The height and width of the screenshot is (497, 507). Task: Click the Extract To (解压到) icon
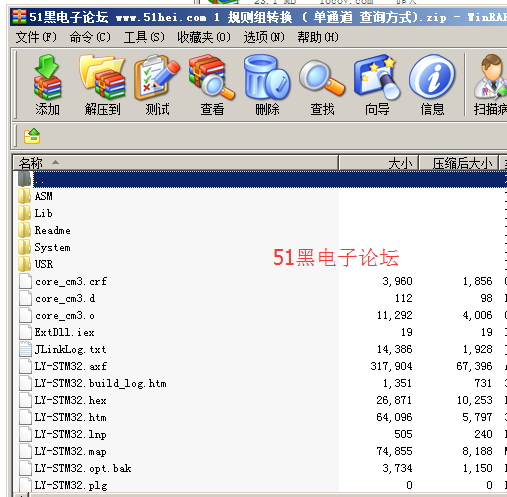(102, 77)
